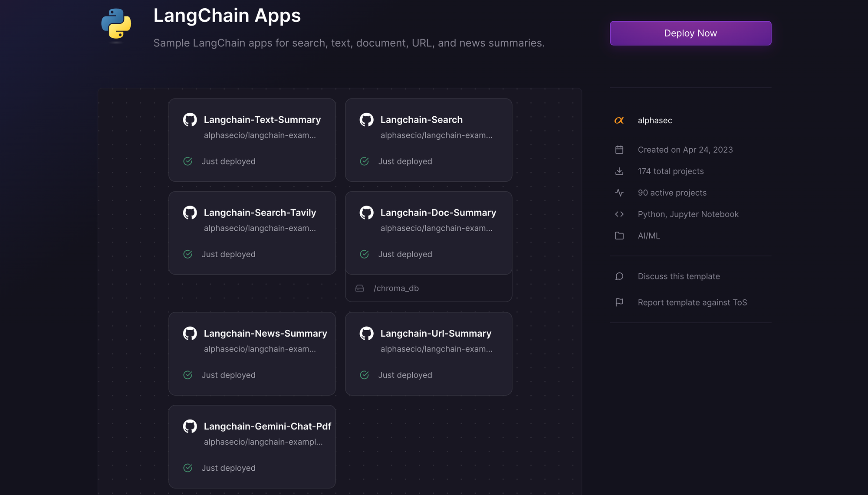This screenshot has width=868, height=495.
Task: Click the download icon beside 174 total projects
Action: tap(619, 171)
